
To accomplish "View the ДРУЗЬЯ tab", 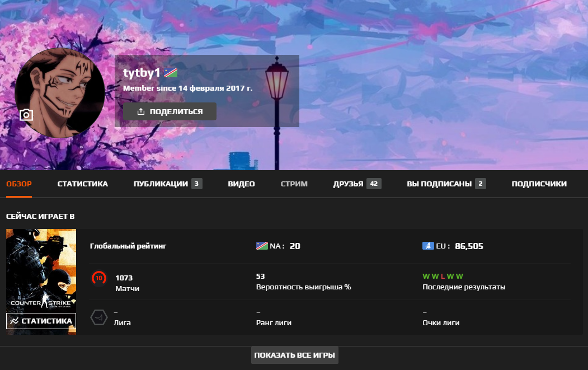I will [x=348, y=184].
